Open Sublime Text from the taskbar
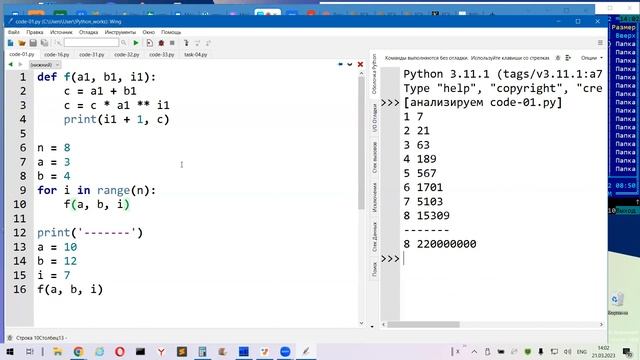The height and width of the screenshot is (360, 640). [x=182, y=351]
